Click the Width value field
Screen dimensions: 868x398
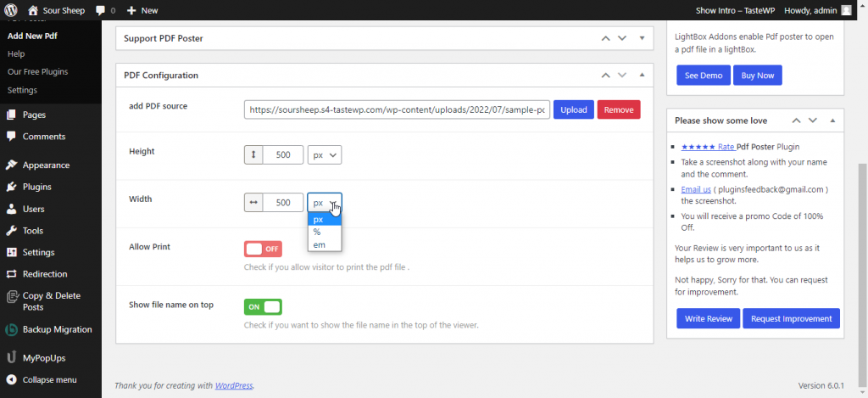click(283, 202)
